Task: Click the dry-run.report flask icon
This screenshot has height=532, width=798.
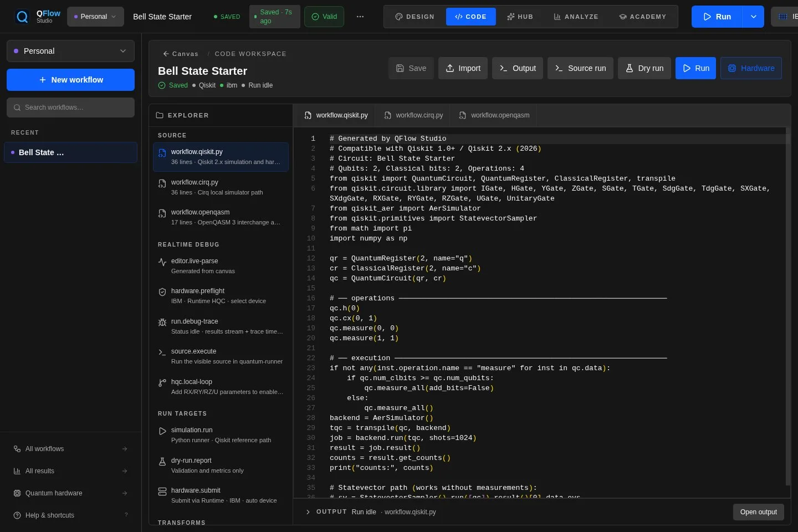Action: (x=162, y=462)
